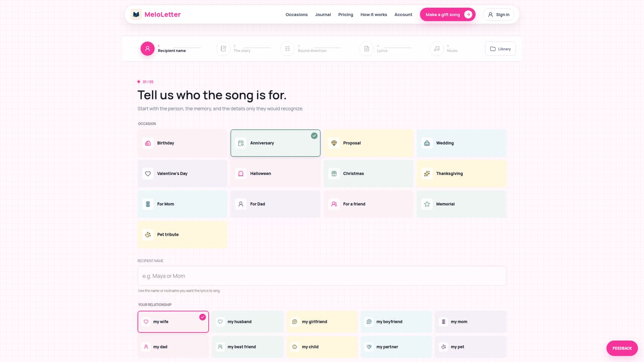The height and width of the screenshot is (362, 644).
Task: Pick the Proposal occasion card
Action: pos(368,143)
